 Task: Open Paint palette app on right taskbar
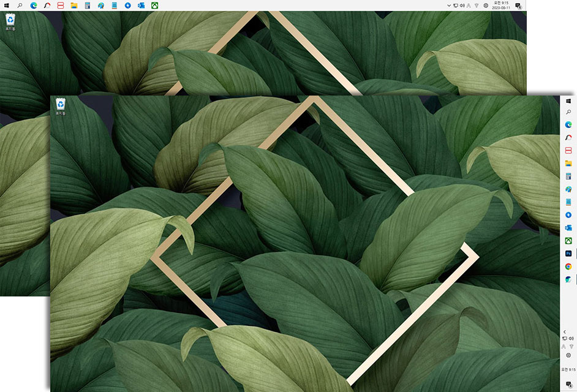point(568,189)
